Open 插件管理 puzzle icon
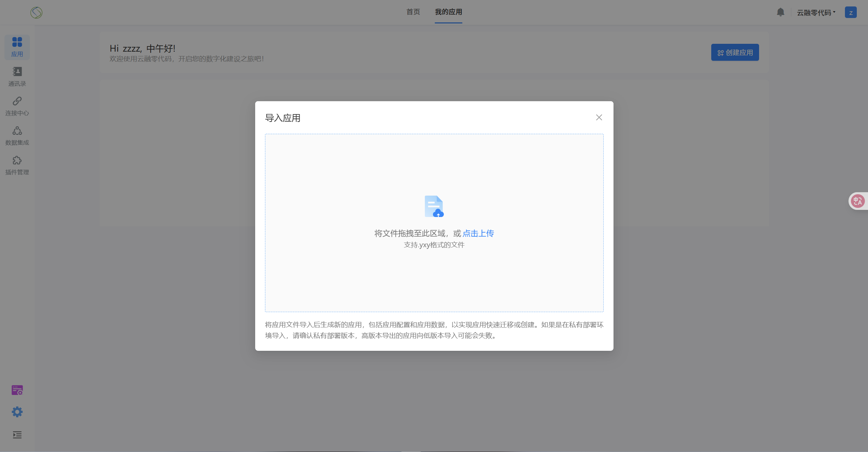This screenshot has height=452, width=868. pos(17,160)
